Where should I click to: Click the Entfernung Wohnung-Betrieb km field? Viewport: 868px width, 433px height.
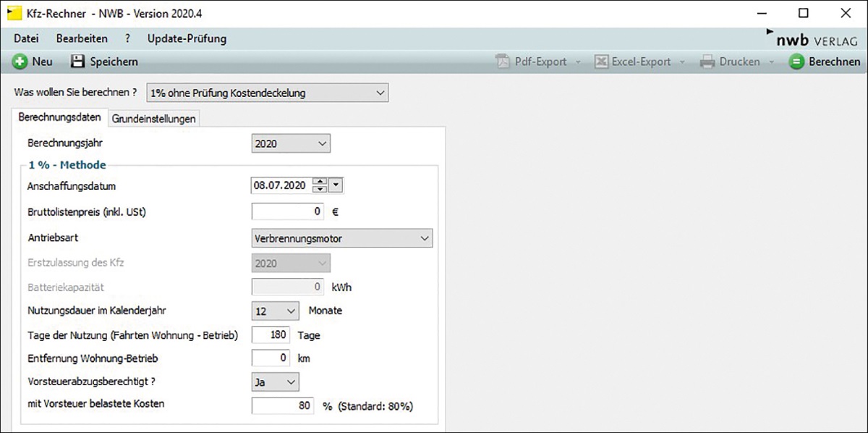point(271,358)
